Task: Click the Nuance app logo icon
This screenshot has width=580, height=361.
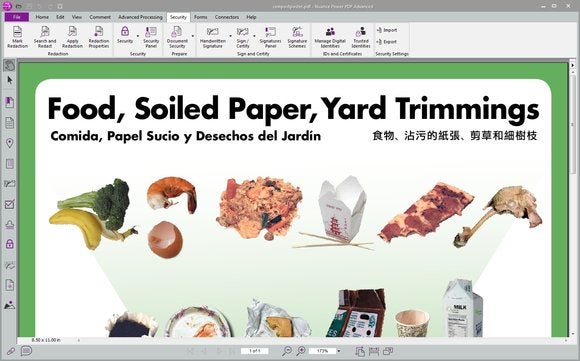Action: tap(7, 6)
